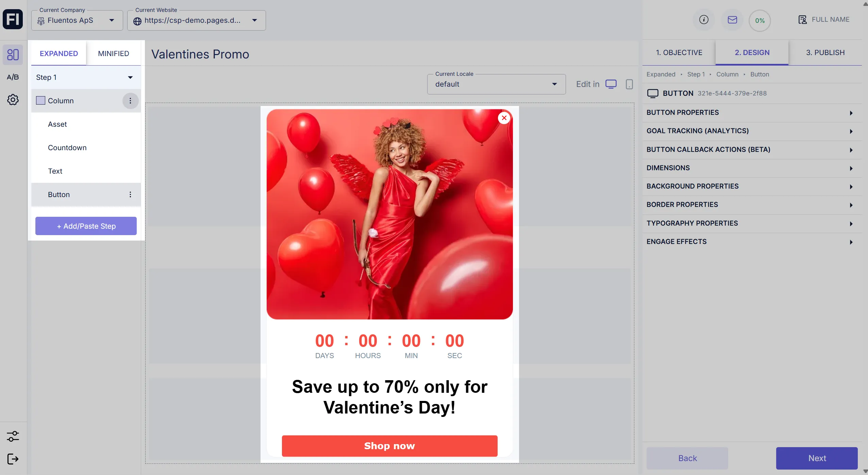Open the Column three-dot options menu
Image resolution: width=868 pixels, height=475 pixels.
pyautogui.click(x=130, y=101)
